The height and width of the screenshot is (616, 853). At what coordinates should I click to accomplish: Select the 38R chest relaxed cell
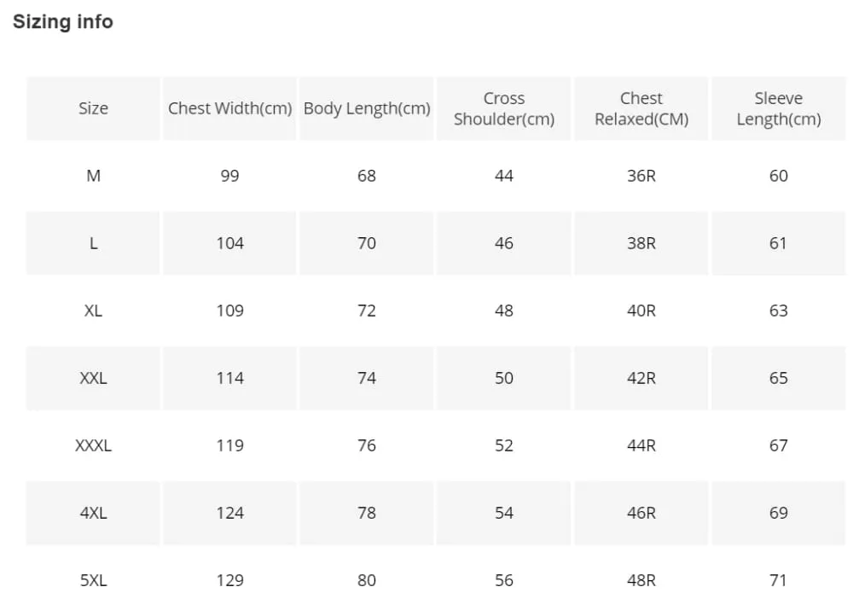pyautogui.click(x=641, y=243)
